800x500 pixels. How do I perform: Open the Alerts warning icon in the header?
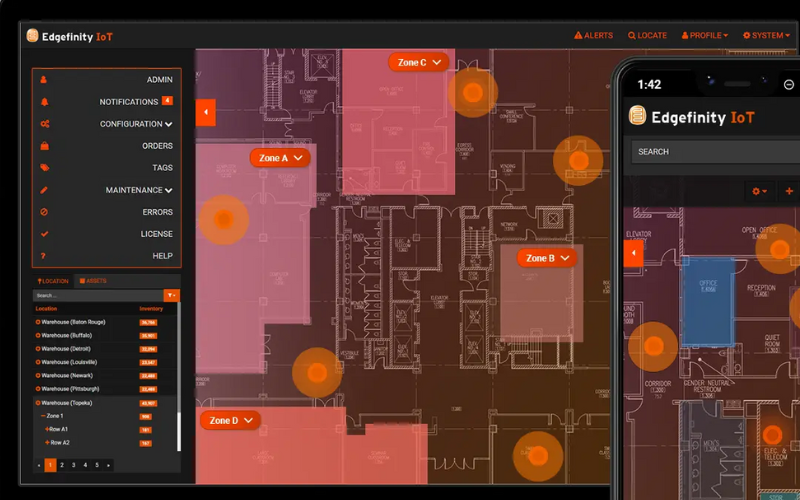pos(578,35)
